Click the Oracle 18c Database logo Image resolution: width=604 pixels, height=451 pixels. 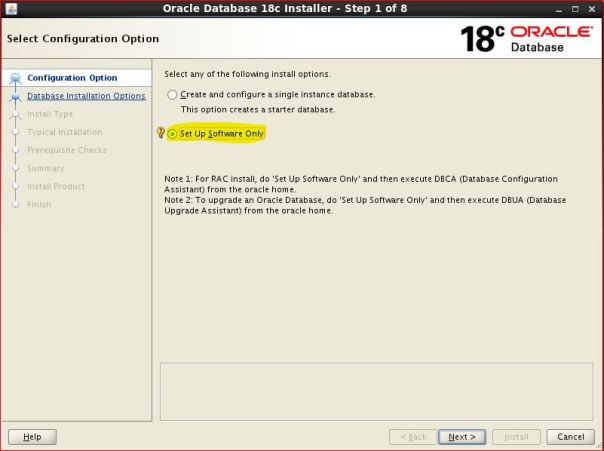[x=526, y=39]
